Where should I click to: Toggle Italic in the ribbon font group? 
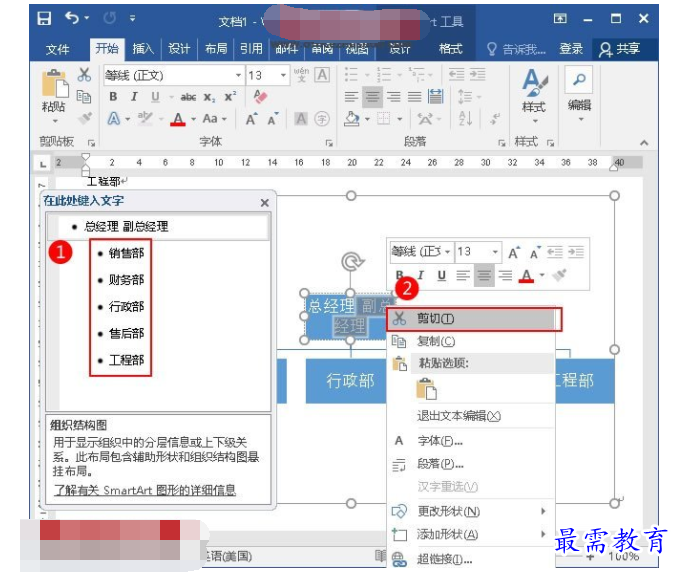tap(134, 97)
